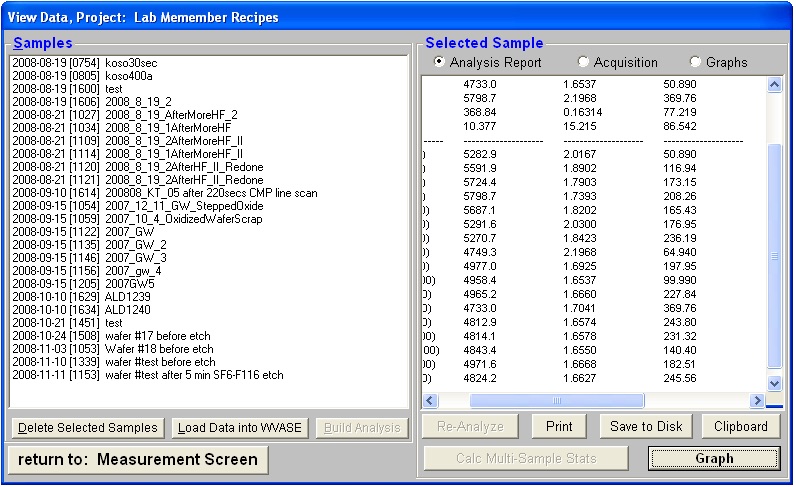Click report value 4843.4
The width and height of the screenshot is (796, 487).
pyautogui.click(x=480, y=350)
